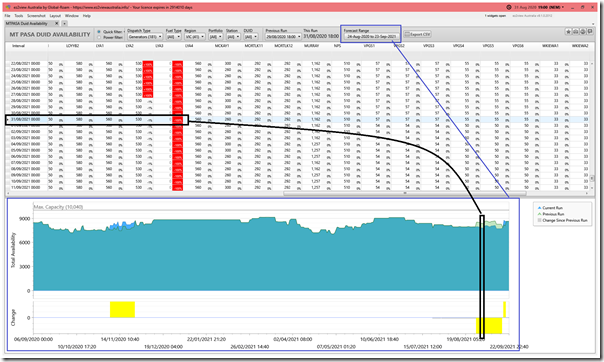This screenshot has width=604, height=362.
Task: Open the Layout menu
Action: [x=55, y=16]
